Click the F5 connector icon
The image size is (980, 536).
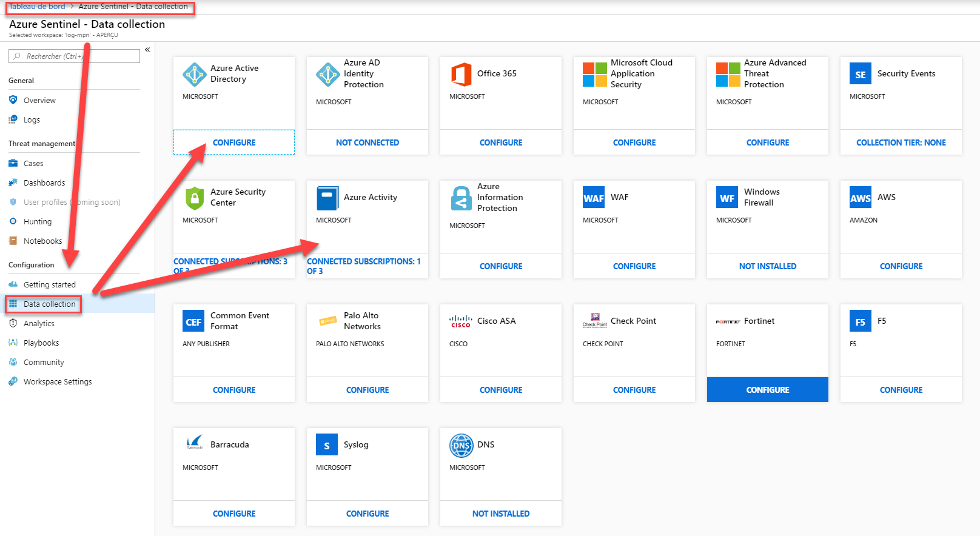[861, 321]
